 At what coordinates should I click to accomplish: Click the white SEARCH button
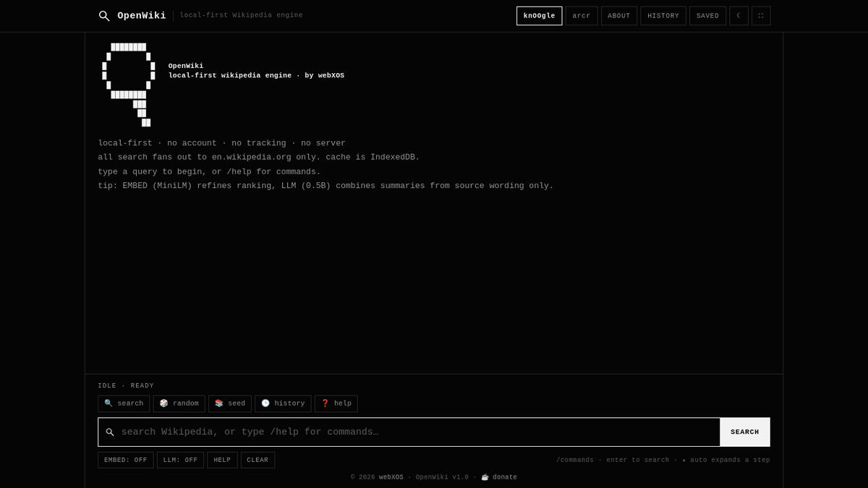point(745,432)
